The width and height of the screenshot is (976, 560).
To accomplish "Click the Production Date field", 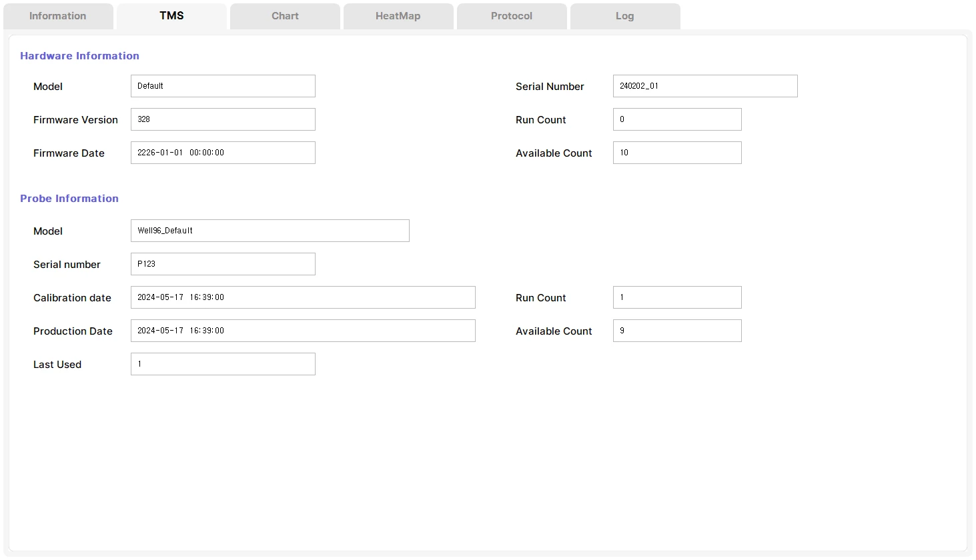I will [303, 331].
